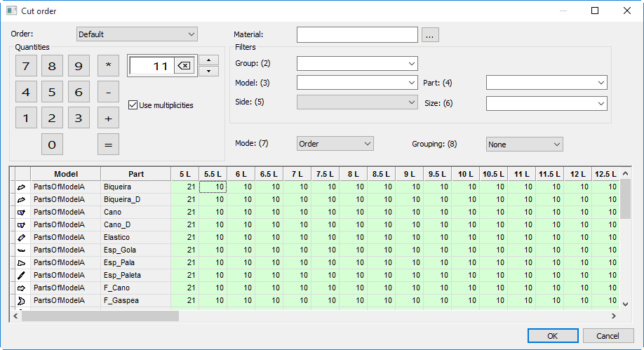Click the Elastico part shape icon
644x350 pixels.
tap(21, 238)
